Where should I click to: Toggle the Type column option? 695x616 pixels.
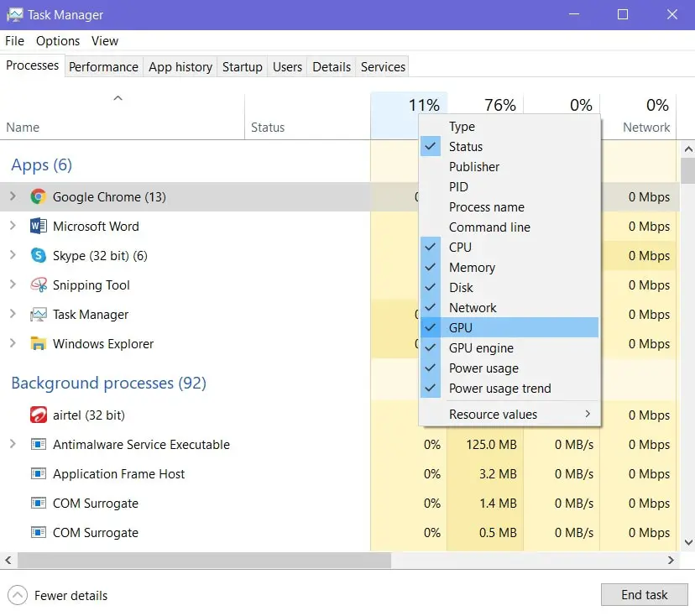coord(509,126)
